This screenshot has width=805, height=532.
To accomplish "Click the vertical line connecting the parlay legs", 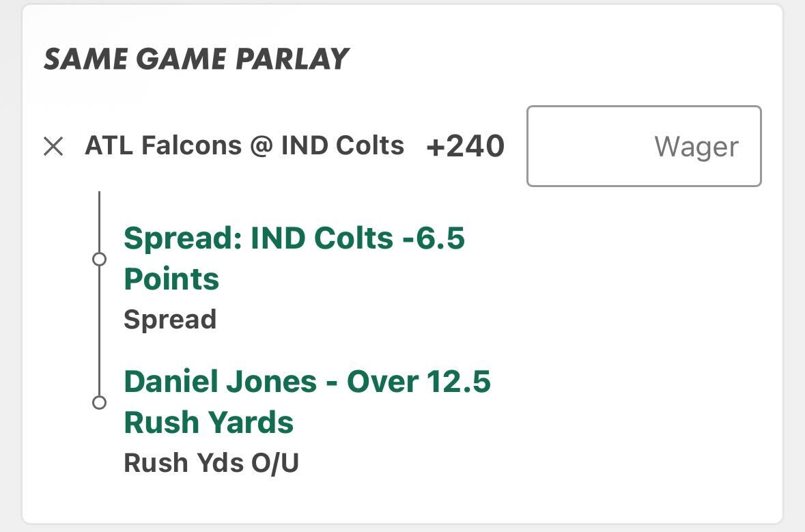I will pyautogui.click(x=99, y=328).
